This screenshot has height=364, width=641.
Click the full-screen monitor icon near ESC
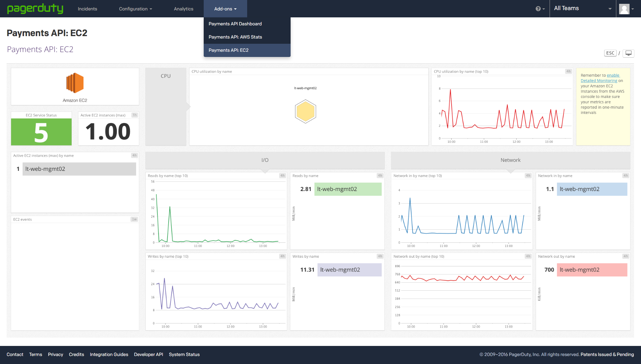pyautogui.click(x=628, y=53)
